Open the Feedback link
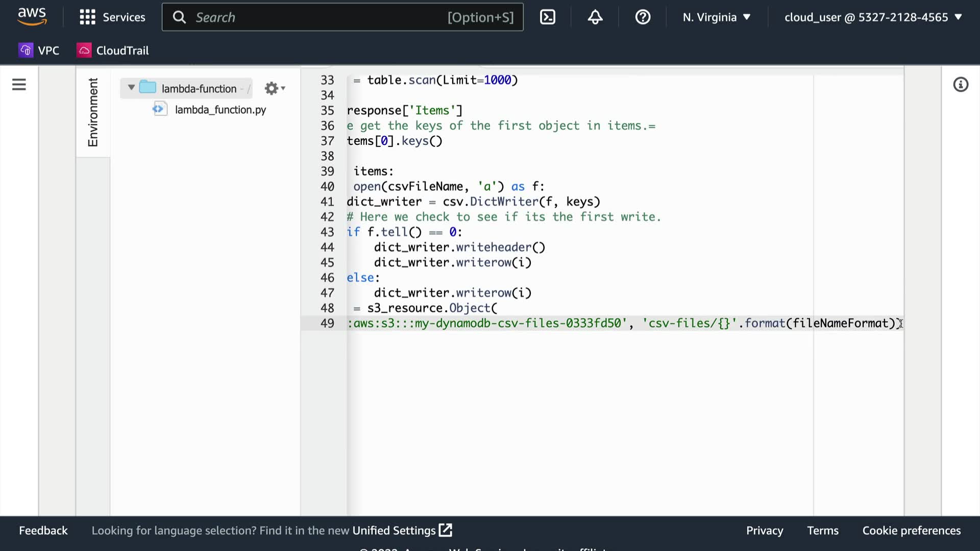The width and height of the screenshot is (980, 551). click(43, 531)
